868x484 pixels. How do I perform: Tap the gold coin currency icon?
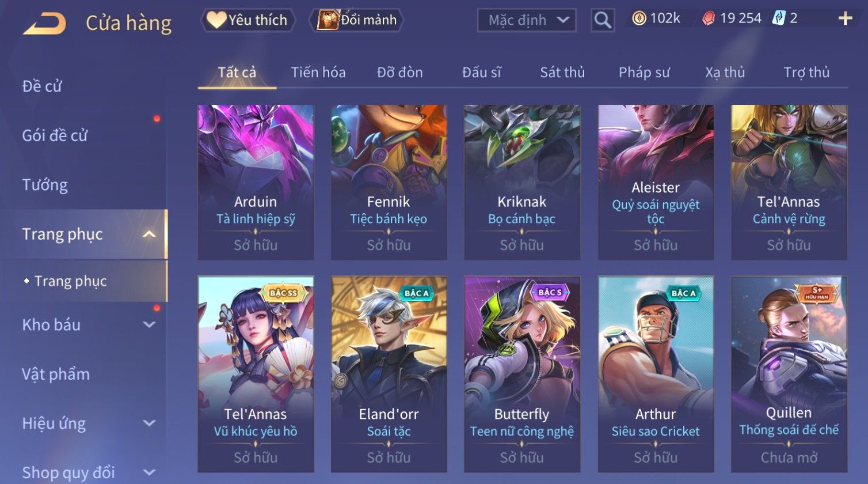pyautogui.click(x=639, y=19)
